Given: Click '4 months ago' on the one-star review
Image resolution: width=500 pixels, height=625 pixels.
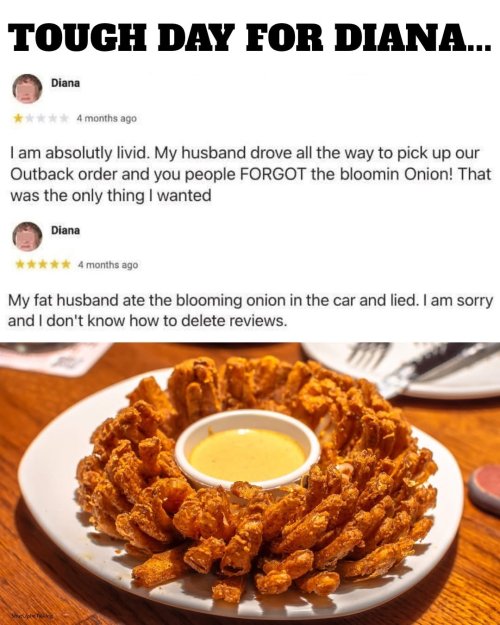Looking at the screenshot, I should coord(107,118).
